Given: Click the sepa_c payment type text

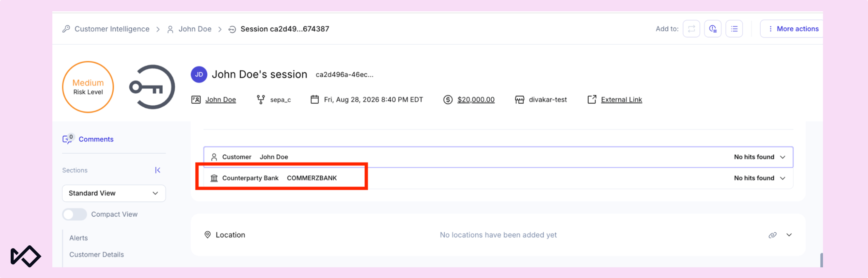Looking at the screenshot, I should tap(280, 100).
